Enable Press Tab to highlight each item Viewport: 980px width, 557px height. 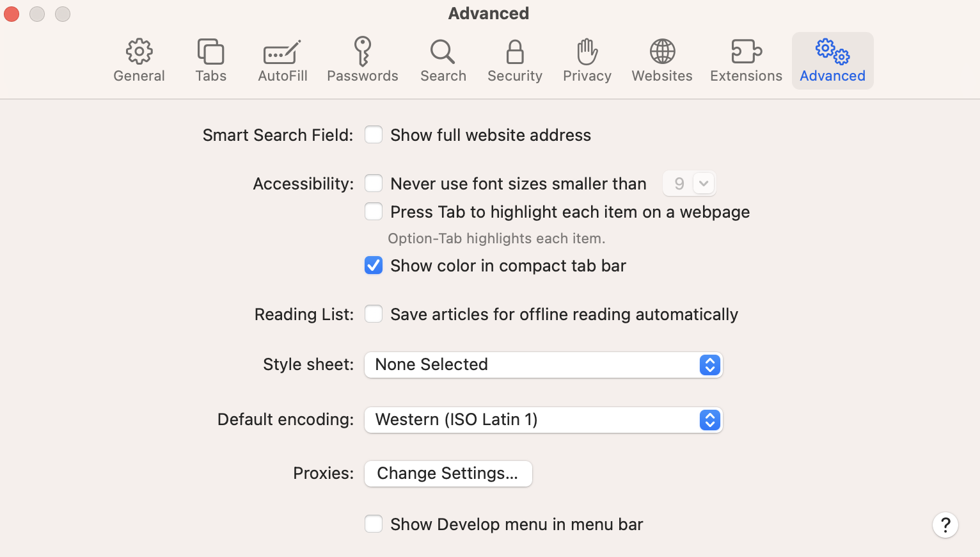coord(374,212)
